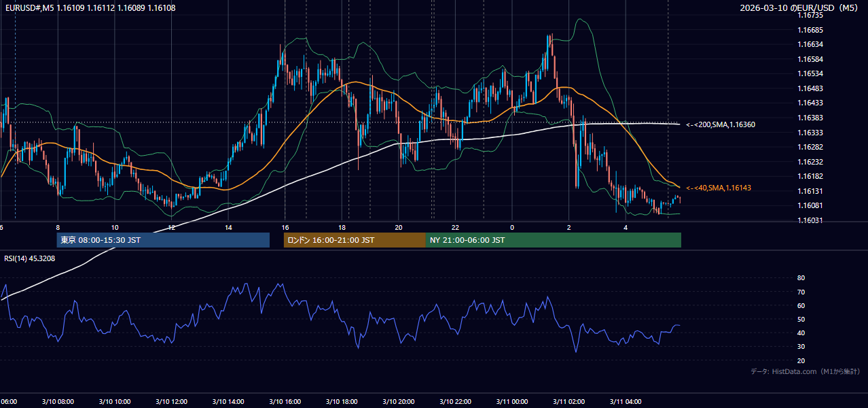This screenshot has width=868, height=408.
Task: Click the HistData.com data source credit
Action: (x=806, y=371)
